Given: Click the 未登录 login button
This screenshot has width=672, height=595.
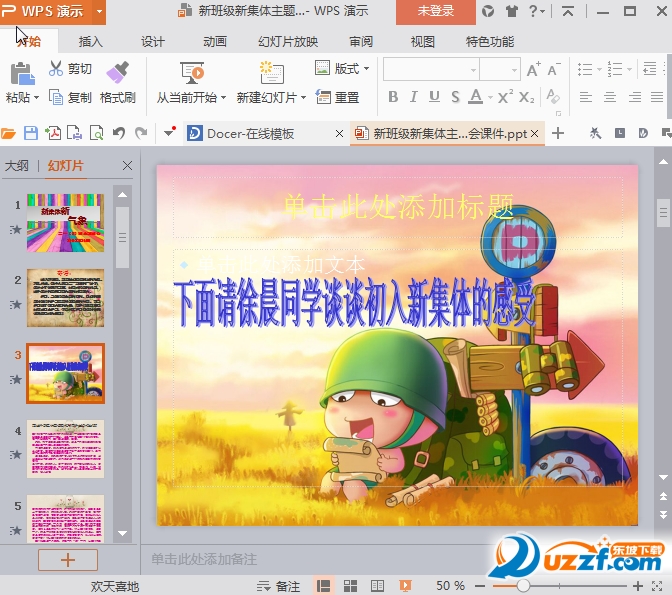Looking at the screenshot, I should (435, 11).
